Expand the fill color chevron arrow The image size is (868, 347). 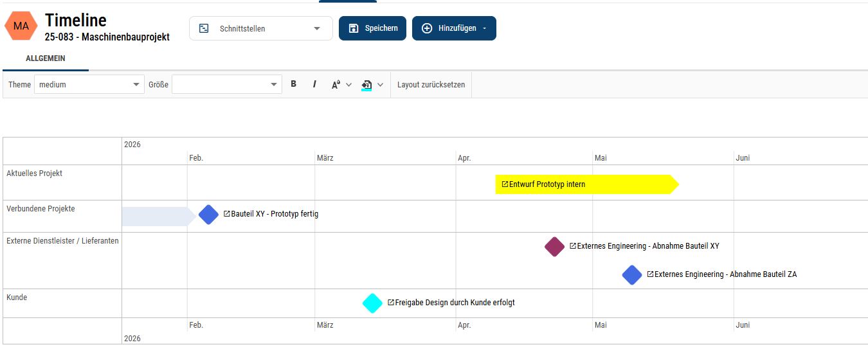tap(380, 85)
